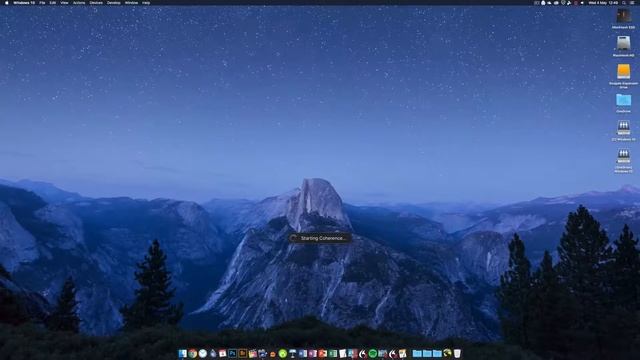Viewport: 640px width, 360px height.
Task: Open the Devices menu
Action: [96, 3]
